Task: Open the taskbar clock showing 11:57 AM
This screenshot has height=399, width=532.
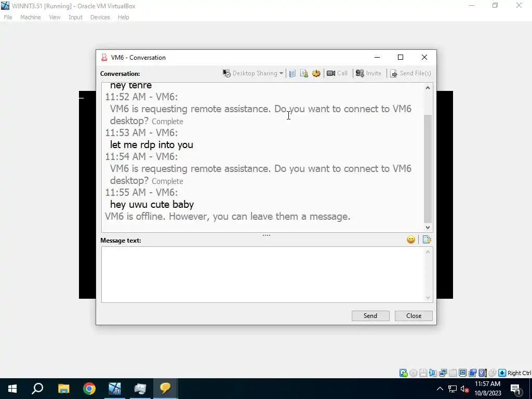Action: (487, 389)
